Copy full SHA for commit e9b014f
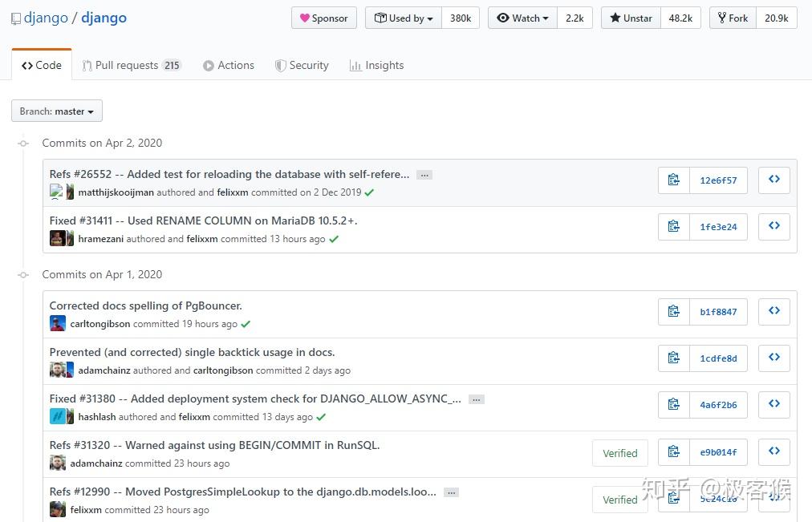 click(x=674, y=452)
